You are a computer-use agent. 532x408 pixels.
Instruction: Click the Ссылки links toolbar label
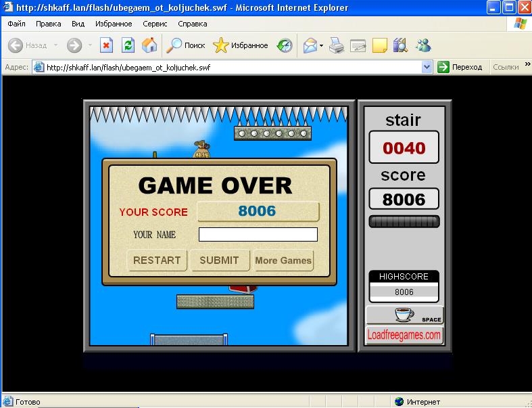click(506, 67)
